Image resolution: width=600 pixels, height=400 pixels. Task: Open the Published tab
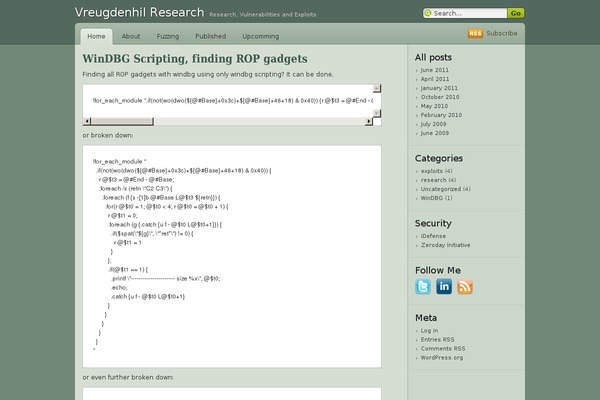tap(210, 36)
